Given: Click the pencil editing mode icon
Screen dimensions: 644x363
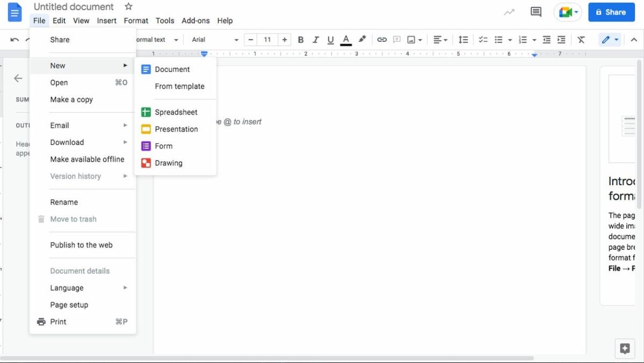Looking at the screenshot, I should [606, 40].
